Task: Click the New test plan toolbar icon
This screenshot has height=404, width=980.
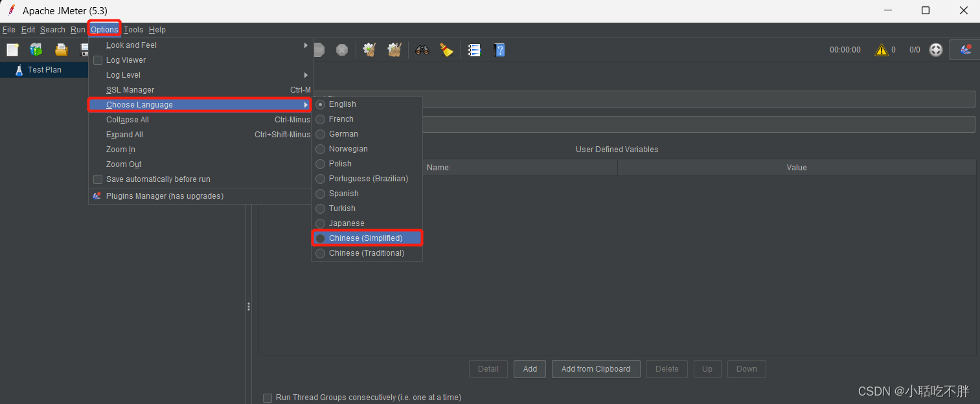Action: (x=12, y=50)
